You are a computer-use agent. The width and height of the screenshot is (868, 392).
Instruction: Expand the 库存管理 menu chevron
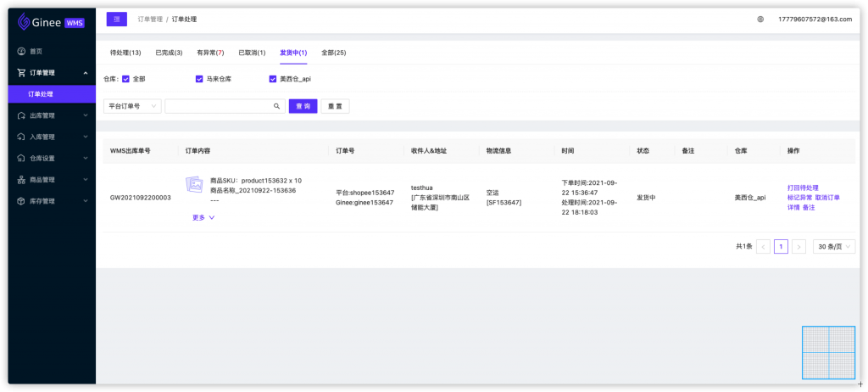[86, 201]
